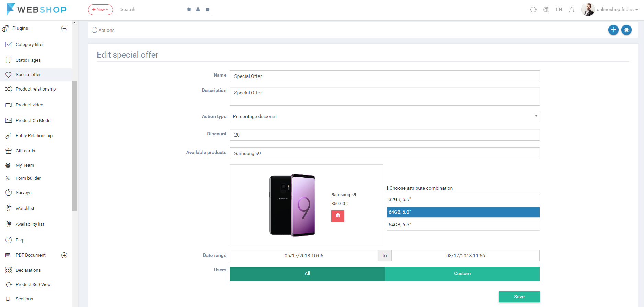Click the My Team people icon
The height and width of the screenshot is (307, 644).
[x=8, y=165]
